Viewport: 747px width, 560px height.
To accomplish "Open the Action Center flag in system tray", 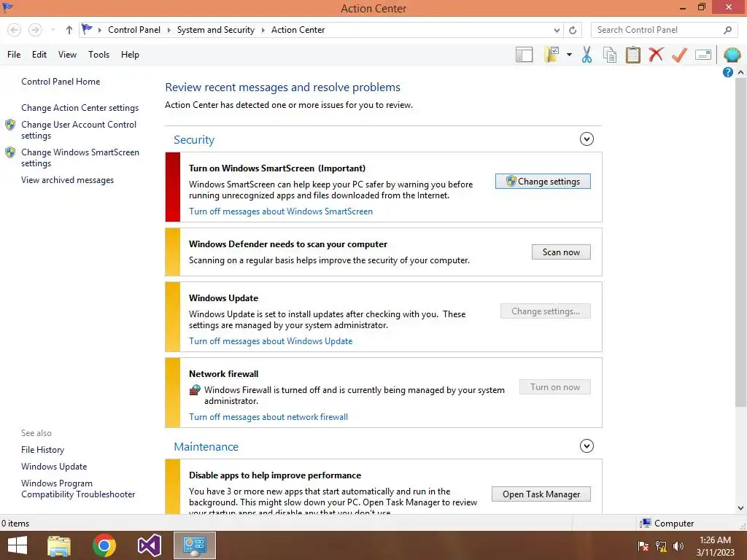I will coord(643,546).
